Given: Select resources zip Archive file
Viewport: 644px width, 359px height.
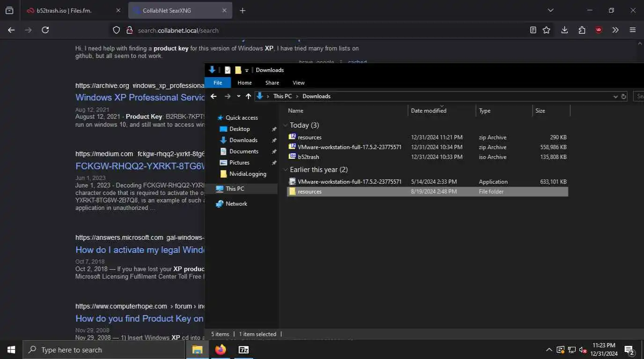Looking at the screenshot, I should 427,137.
